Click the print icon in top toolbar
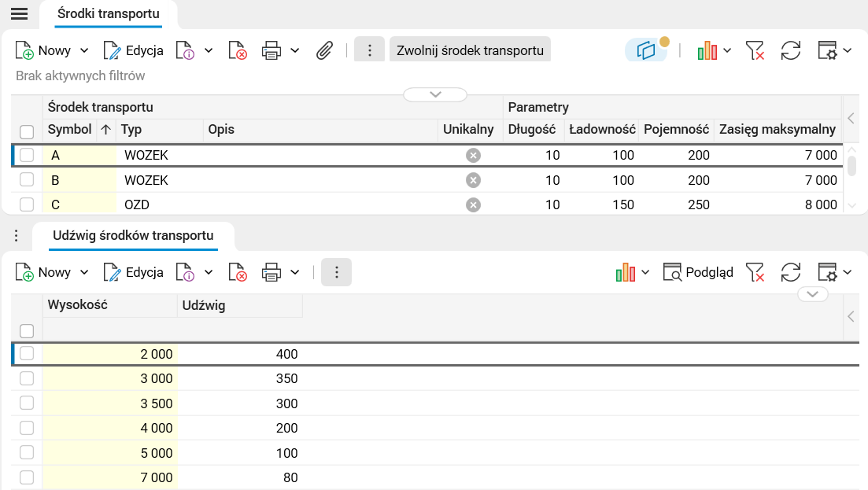The image size is (868, 490). (271, 50)
